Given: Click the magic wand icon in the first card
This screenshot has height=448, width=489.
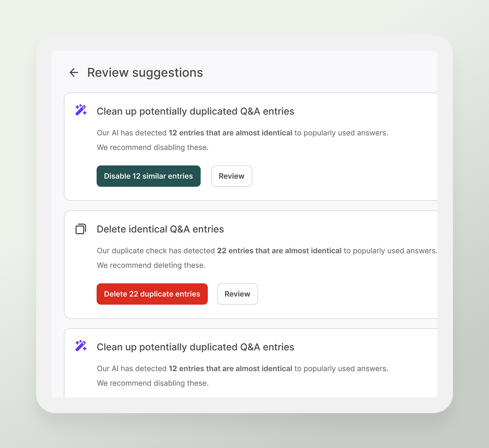Looking at the screenshot, I should 81,110.
